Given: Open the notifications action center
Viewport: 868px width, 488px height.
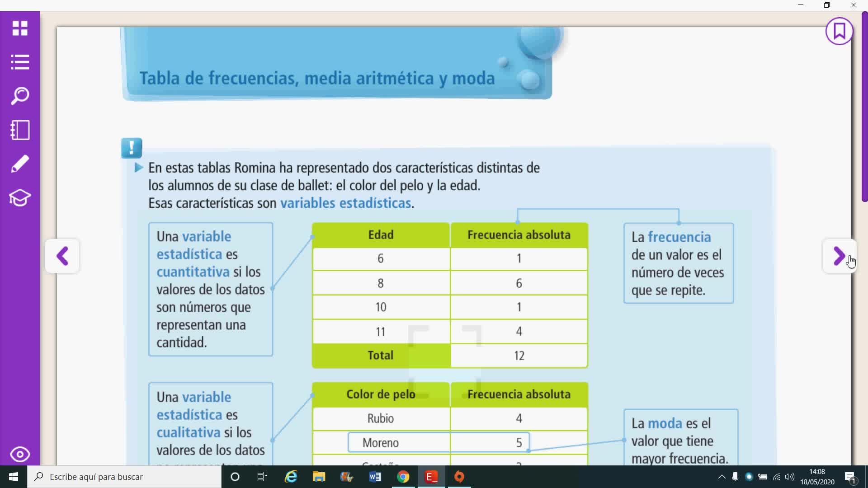Looking at the screenshot, I should 850,477.
